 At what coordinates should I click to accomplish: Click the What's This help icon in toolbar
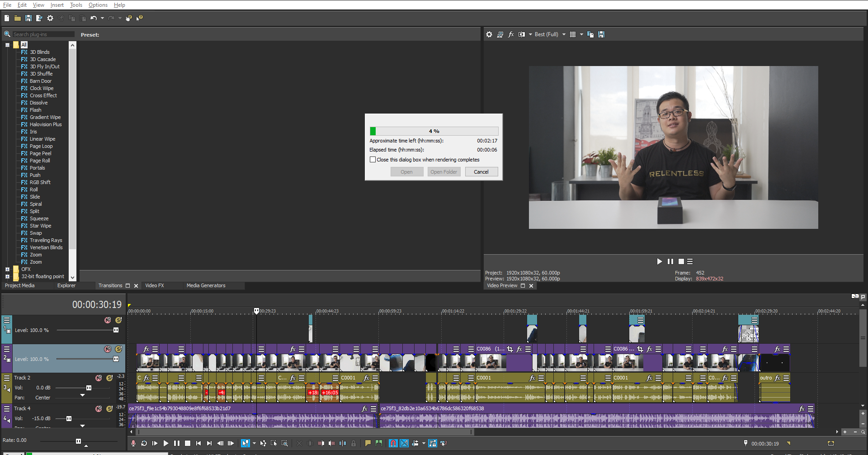pyautogui.click(x=140, y=18)
